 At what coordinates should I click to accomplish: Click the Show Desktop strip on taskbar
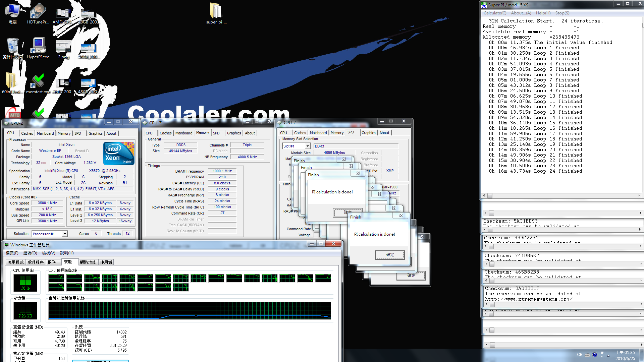tap(642, 355)
